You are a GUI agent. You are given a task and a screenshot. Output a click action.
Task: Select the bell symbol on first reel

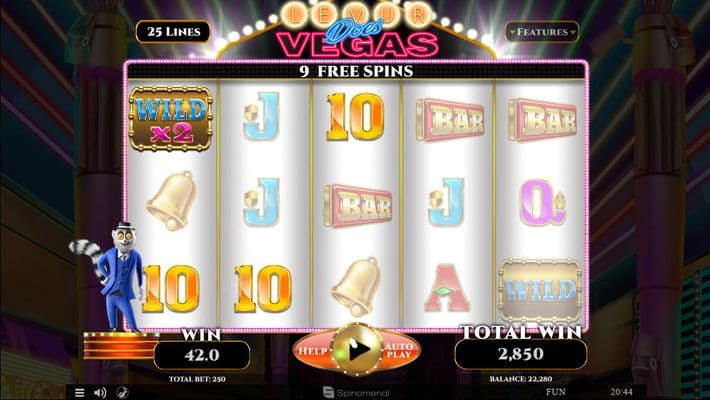click(x=171, y=201)
